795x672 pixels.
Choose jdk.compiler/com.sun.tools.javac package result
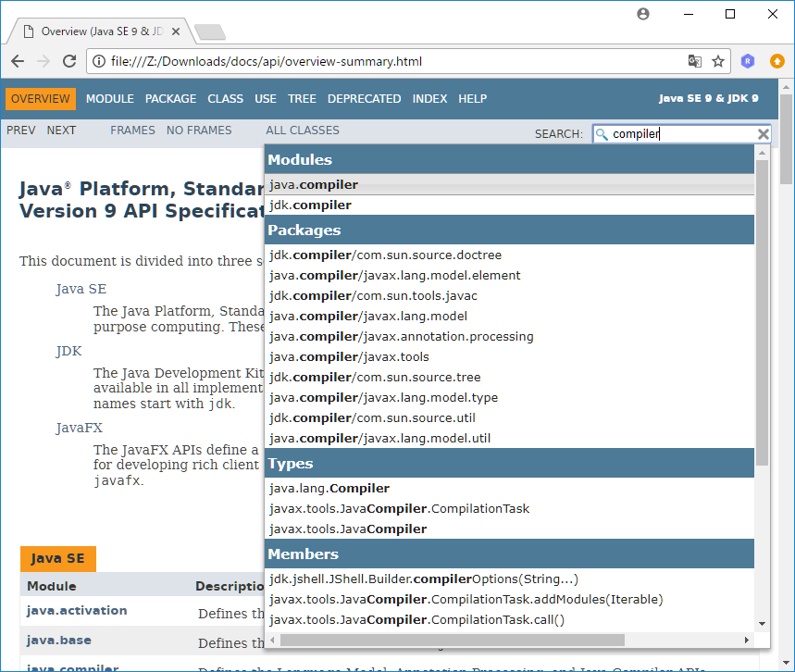510,295
